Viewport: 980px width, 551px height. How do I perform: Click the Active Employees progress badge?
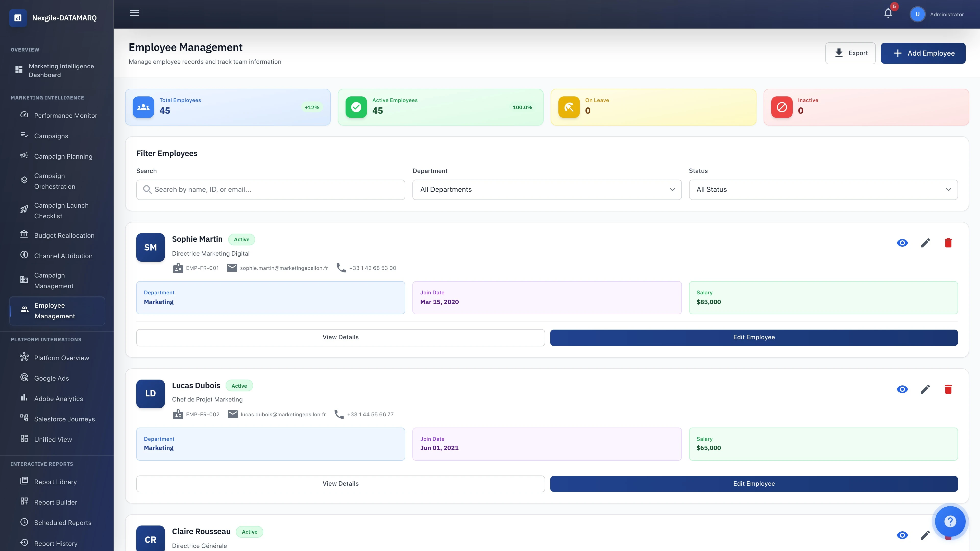(x=522, y=107)
